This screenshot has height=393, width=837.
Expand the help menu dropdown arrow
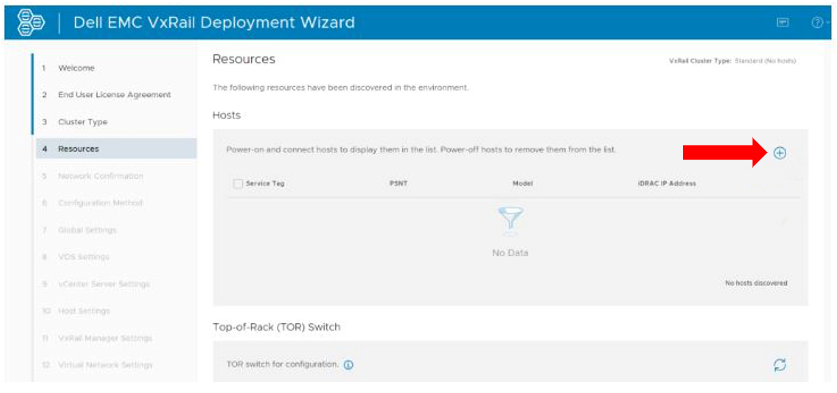pyautogui.click(x=828, y=23)
